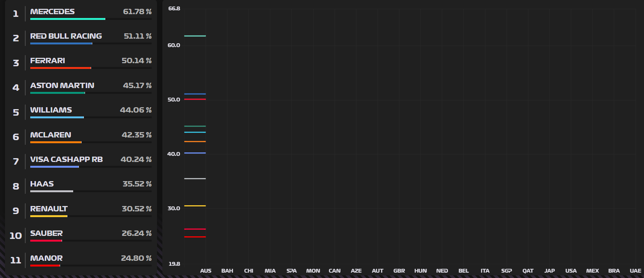
Task: Click the AUS race label
Action: 206,271
